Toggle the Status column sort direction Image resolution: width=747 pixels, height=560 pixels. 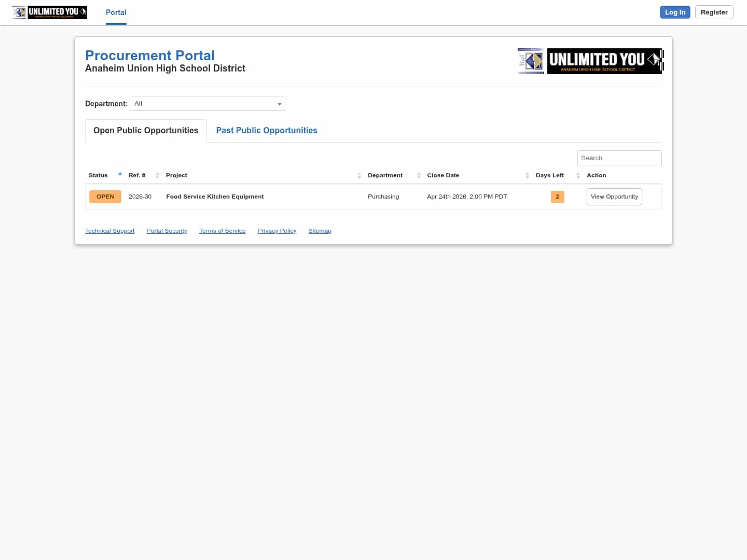click(x=120, y=174)
